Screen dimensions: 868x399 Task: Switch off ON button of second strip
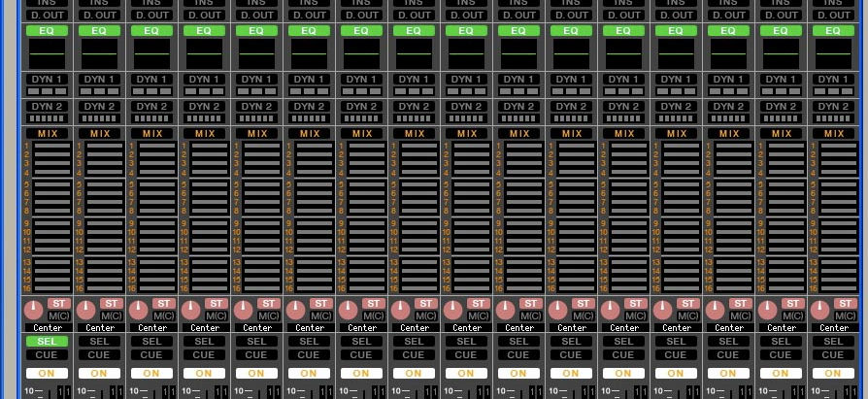(x=99, y=374)
